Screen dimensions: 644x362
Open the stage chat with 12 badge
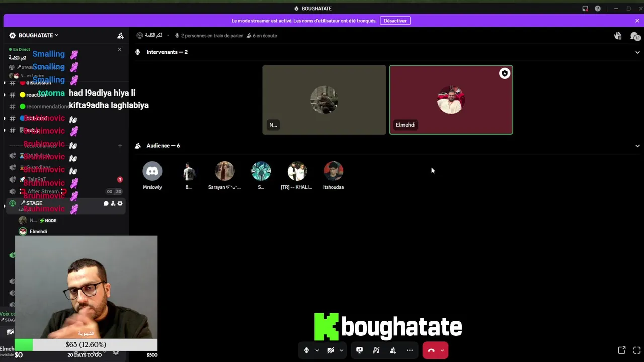click(x=635, y=36)
